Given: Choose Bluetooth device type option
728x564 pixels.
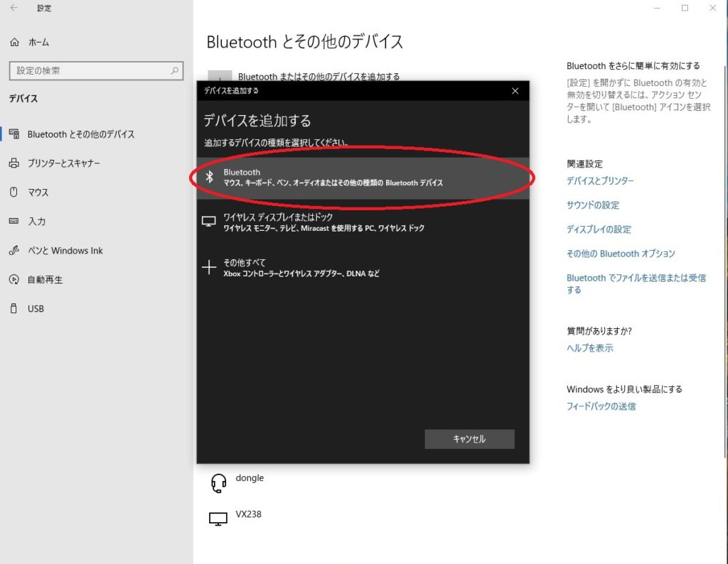Looking at the screenshot, I should point(363,178).
